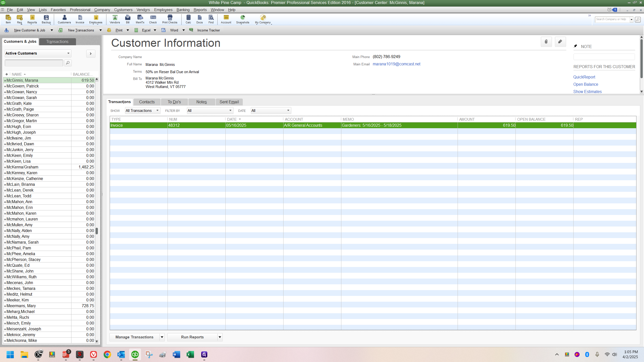Open the Show Estimates link
The image size is (644, 362).
(x=587, y=92)
